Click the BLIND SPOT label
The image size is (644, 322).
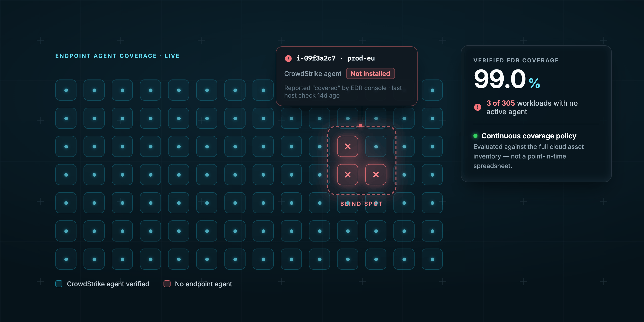pyautogui.click(x=361, y=204)
